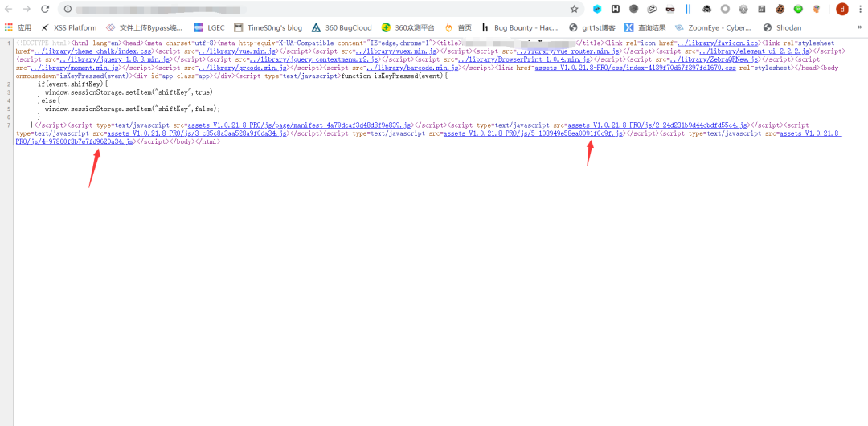Open the 文件上传Bypass bookmark

(x=144, y=27)
